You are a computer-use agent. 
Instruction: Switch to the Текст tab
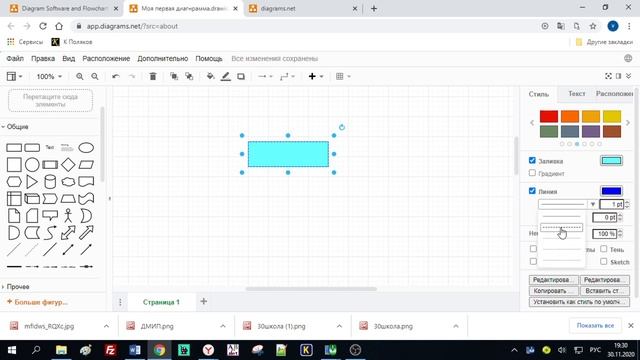coord(576,94)
